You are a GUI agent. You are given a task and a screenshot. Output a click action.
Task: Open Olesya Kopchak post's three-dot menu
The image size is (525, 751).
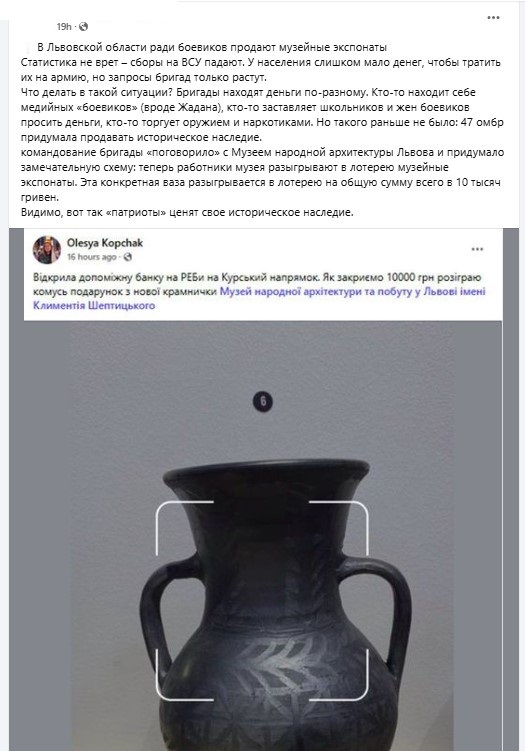pos(477,249)
